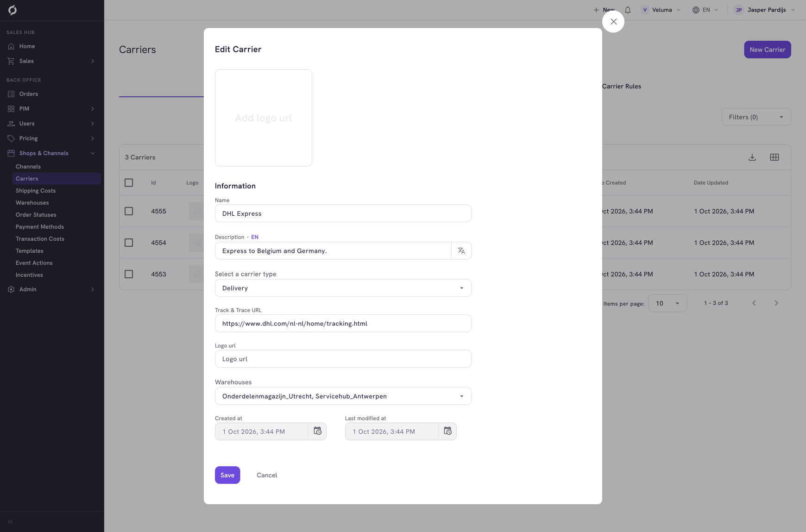Click the app logo in sidebar
The width and height of the screenshot is (806, 532).
[13, 10]
